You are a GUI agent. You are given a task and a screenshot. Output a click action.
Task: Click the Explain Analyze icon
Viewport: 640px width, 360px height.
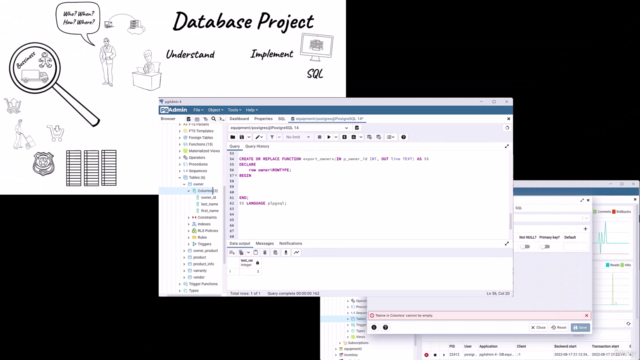pyautogui.click(x=354, y=137)
